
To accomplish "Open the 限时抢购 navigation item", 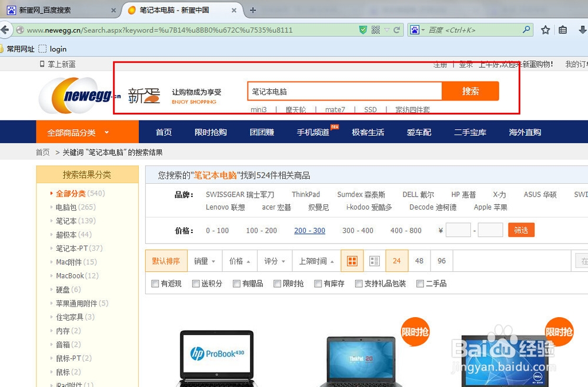I will click(211, 132).
